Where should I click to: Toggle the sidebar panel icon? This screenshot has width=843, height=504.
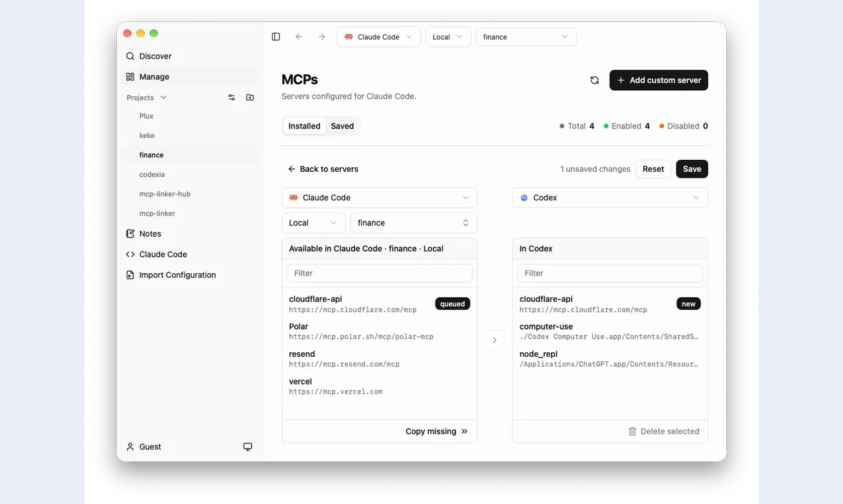click(x=276, y=37)
